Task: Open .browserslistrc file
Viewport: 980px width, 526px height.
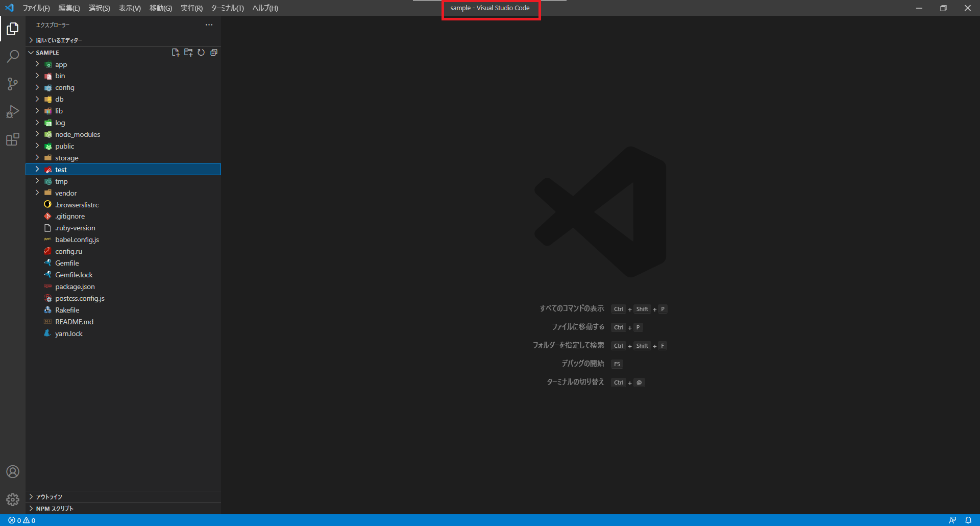Action: [x=123, y=205]
